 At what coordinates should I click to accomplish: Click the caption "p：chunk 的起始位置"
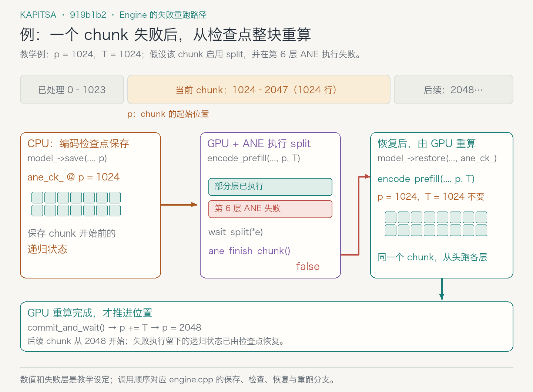[x=168, y=114]
